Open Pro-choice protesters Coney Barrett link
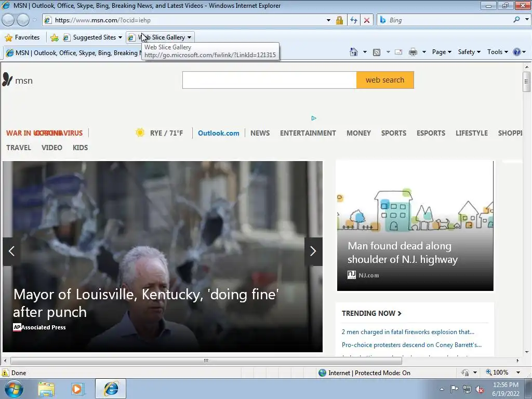Image resolution: width=532 pixels, height=399 pixels. click(411, 345)
